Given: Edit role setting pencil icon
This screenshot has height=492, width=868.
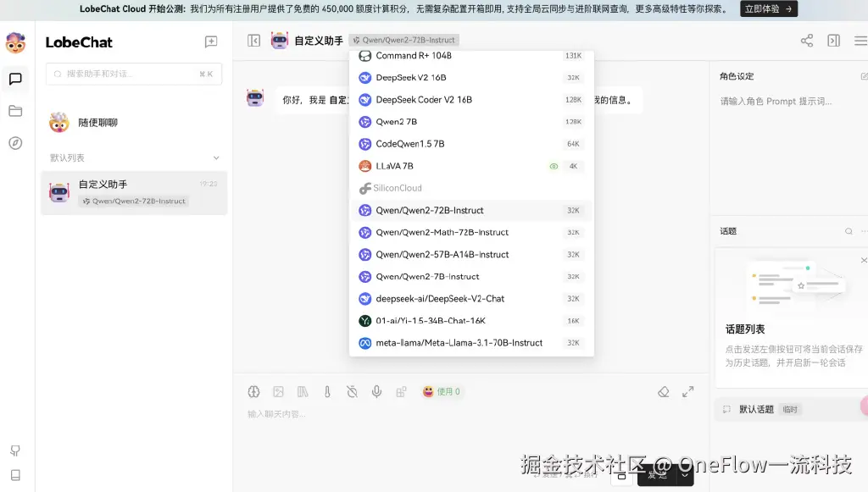Looking at the screenshot, I should [864, 76].
